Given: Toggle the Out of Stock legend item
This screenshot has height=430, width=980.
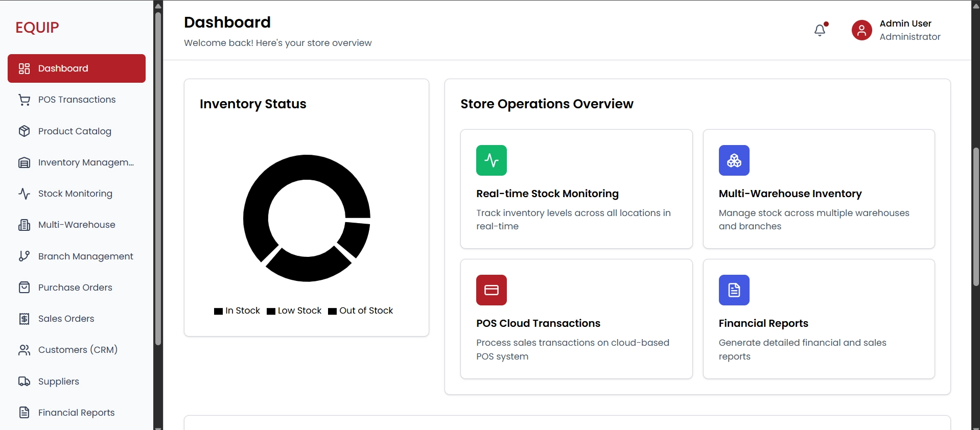Looking at the screenshot, I should pyautogui.click(x=361, y=311).
